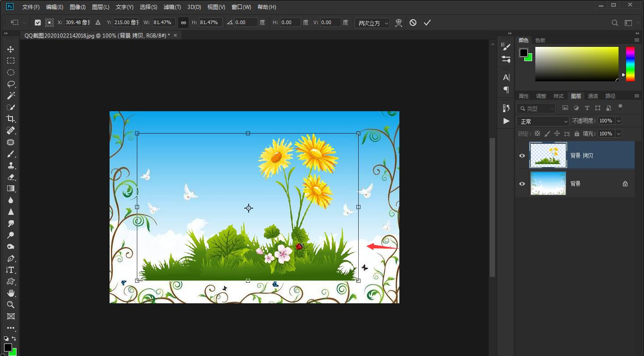Image resolution: width=644 pixels, height=356 pixels.
Task: Switch to warp mode icon
Action: (x=398, y=22)
